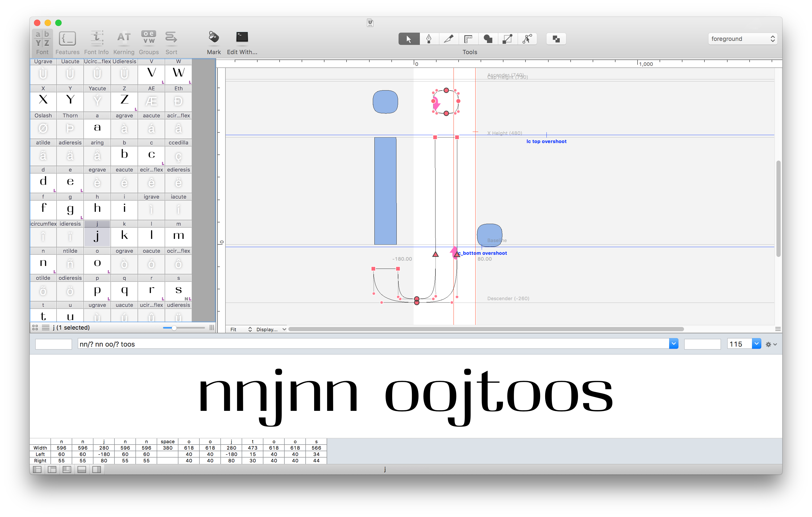Toggle the bottom pane layout button

[x=82, y=469]
